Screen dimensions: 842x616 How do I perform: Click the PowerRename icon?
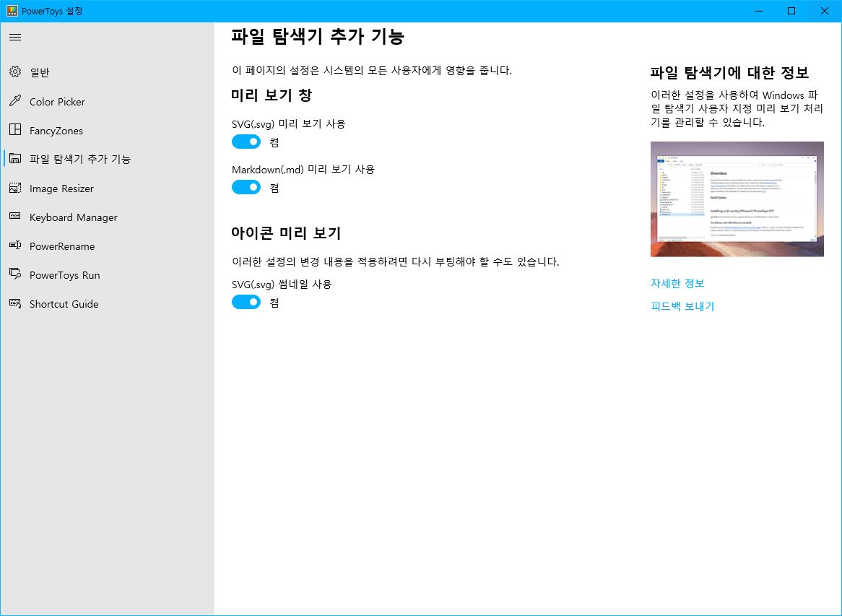(15, 246)
